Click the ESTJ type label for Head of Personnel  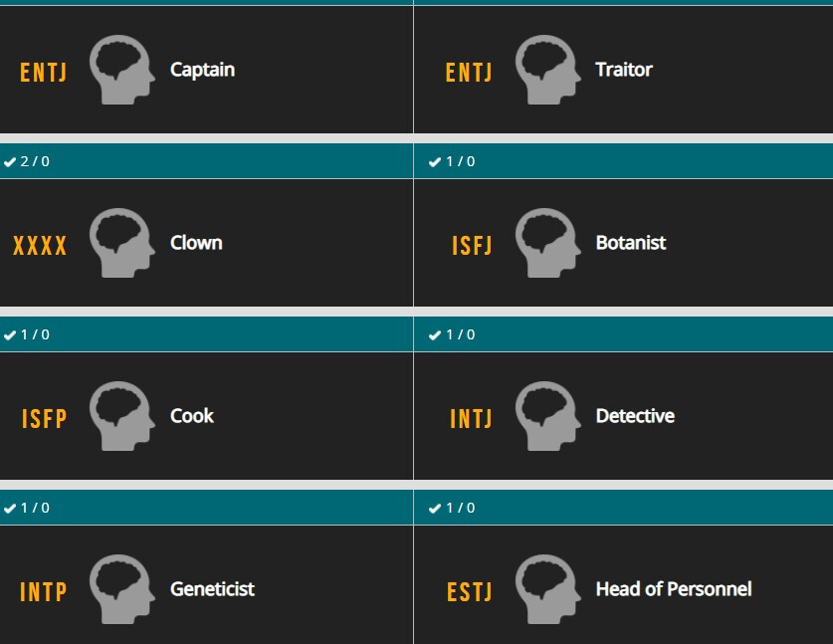coord(469,592)
